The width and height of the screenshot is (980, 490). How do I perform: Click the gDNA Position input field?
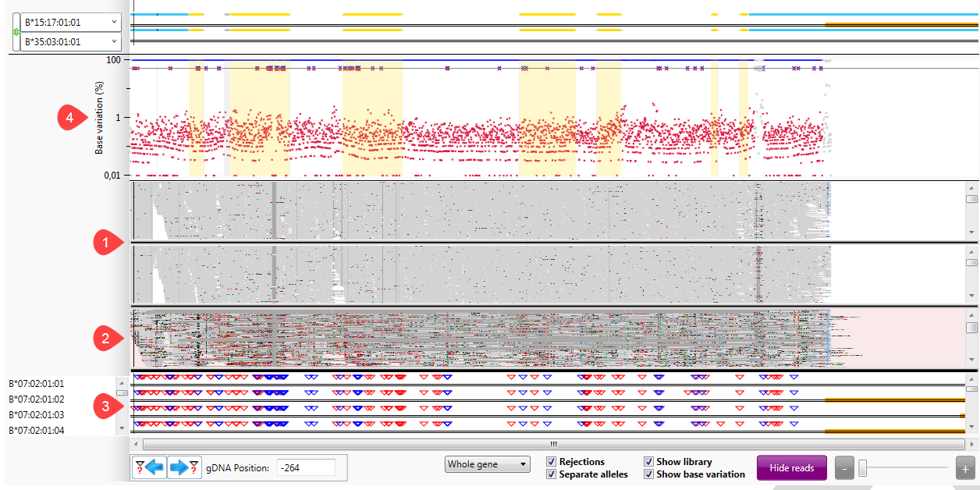click(306, 467)
